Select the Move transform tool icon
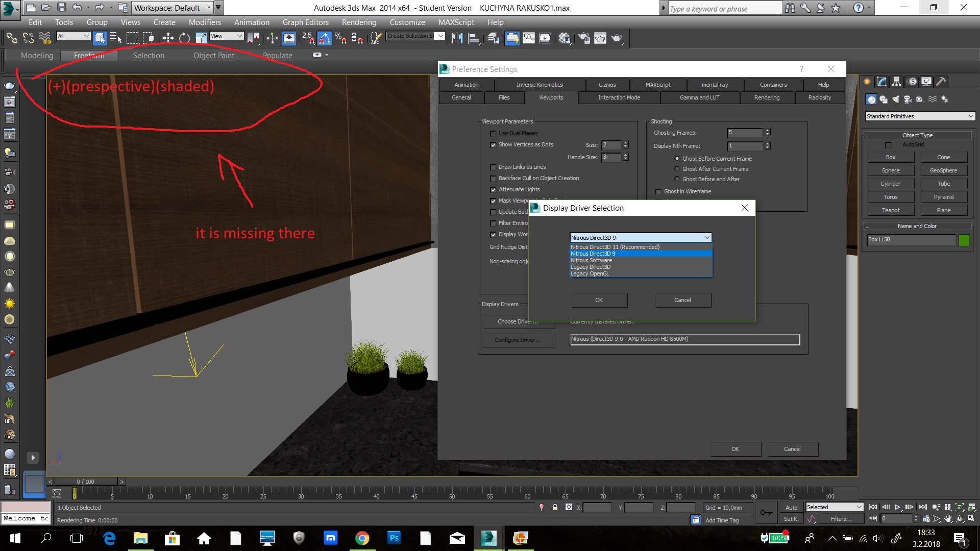The width and height of the screenshot is (980, 551). tap(168, 38)
